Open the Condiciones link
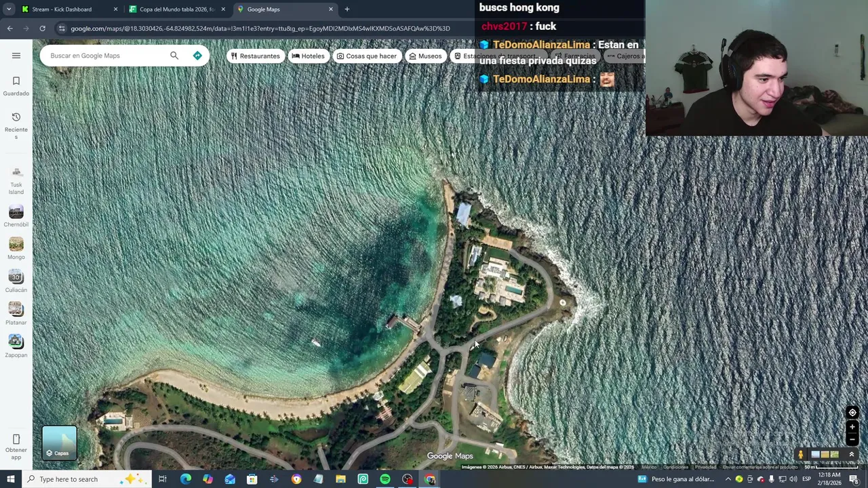The height and width of the screenshot is (488, 868). point(675,467)
